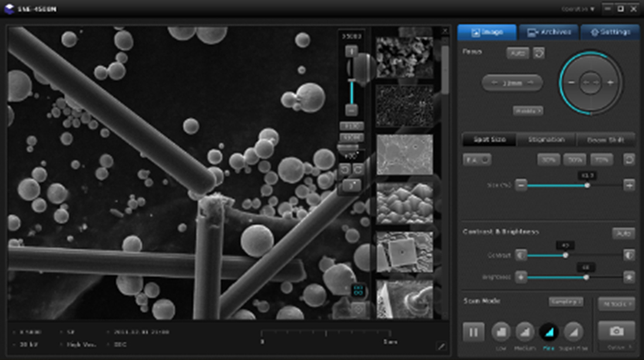Expand the Option menu under camera
Screen dimensions: 644x360
(616, 347)
